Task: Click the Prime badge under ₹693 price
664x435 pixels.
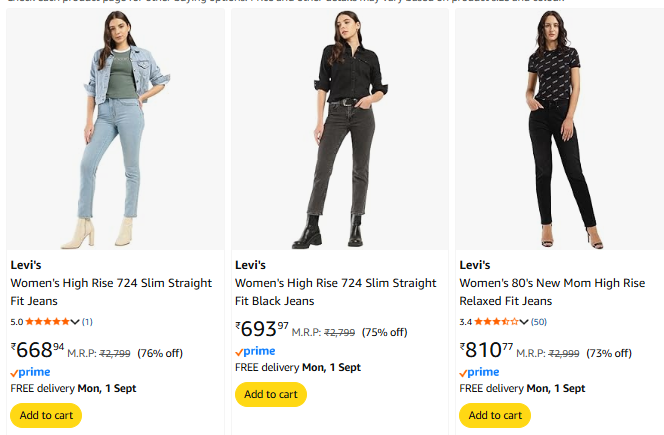Action: pos(255,351)
